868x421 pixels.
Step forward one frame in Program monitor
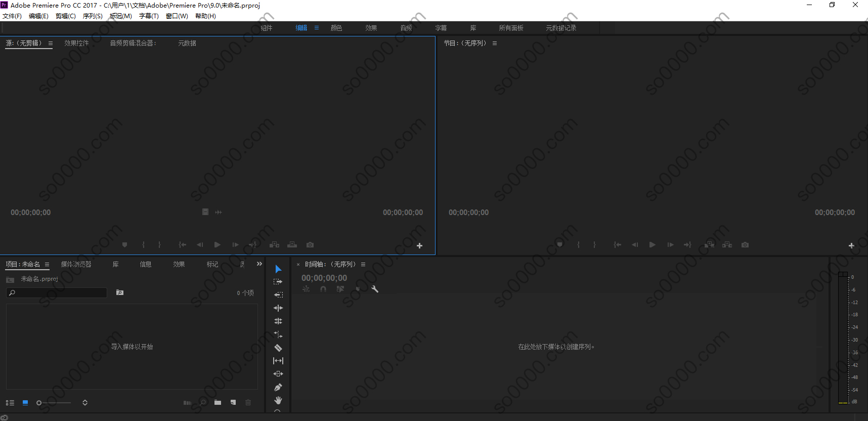[x=670, y=245]
